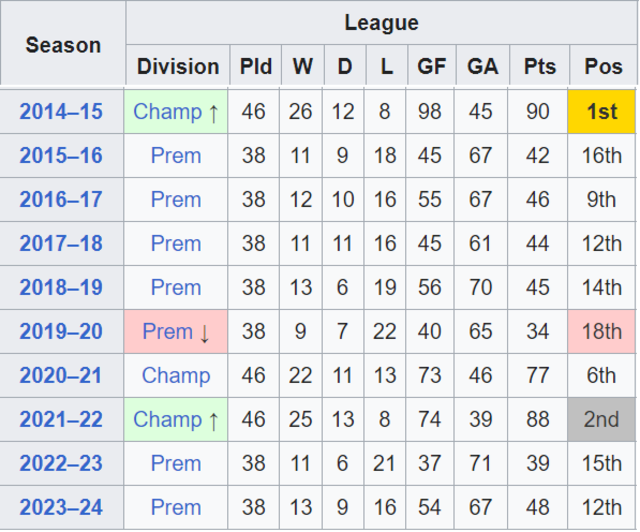Click Prem link in 2015–16 row
Image resolution: width=640 pixels, height=532 pixels.
pyautogui.click(x=176, y=156)
